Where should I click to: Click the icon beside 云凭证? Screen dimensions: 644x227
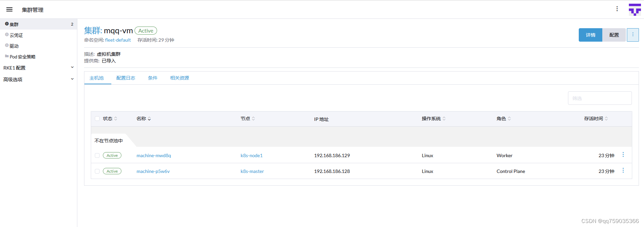click(7, 35)
